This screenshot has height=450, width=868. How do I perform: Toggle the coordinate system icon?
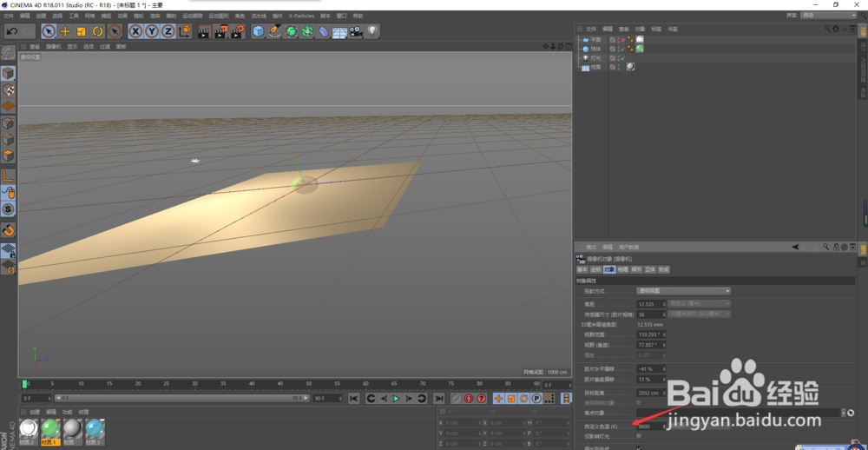tap(185, 31)
